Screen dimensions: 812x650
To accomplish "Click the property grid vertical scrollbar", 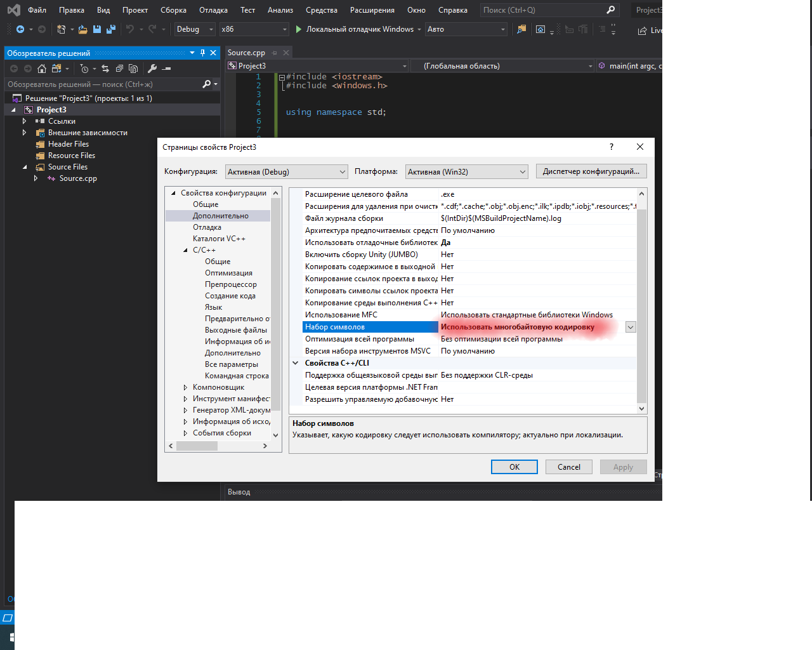I will point(641,306).
